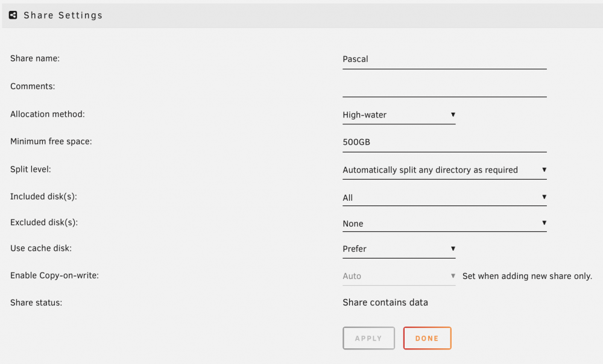Click the Share Settings header title
Image resolution: width=603 pixels, height=364 pixels.
pos(63,16)
